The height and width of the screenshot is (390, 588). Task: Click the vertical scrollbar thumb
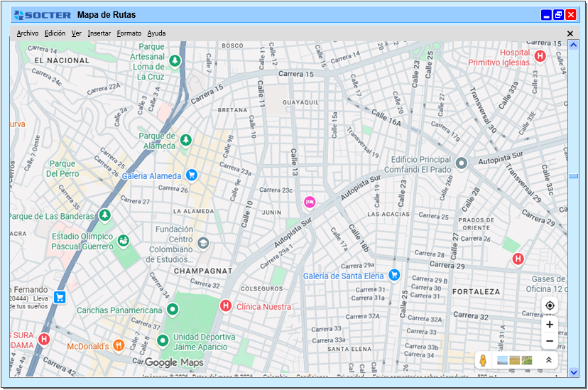(x=573, y=176)
